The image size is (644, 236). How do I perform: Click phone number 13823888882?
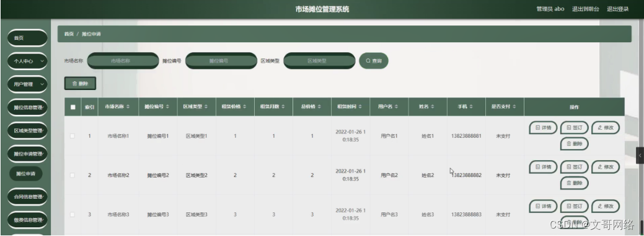466,175
